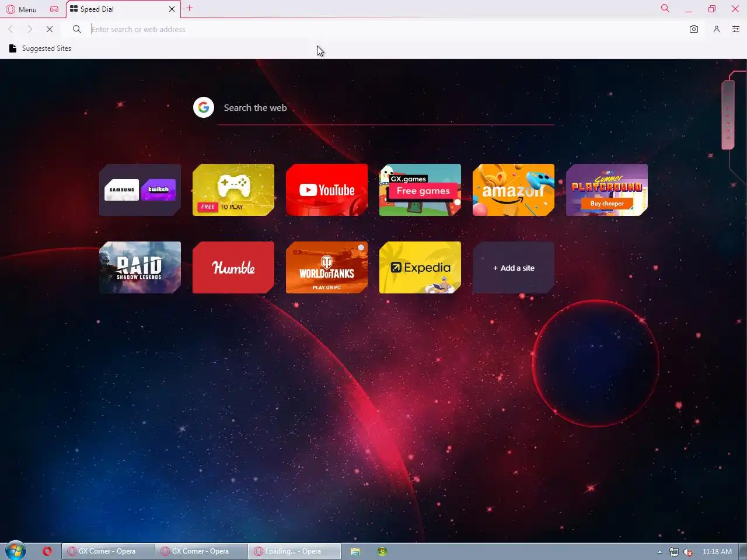The image size is (747, 560).
Task: Click the 11:18 AM clock
Action: click(717, 551)
